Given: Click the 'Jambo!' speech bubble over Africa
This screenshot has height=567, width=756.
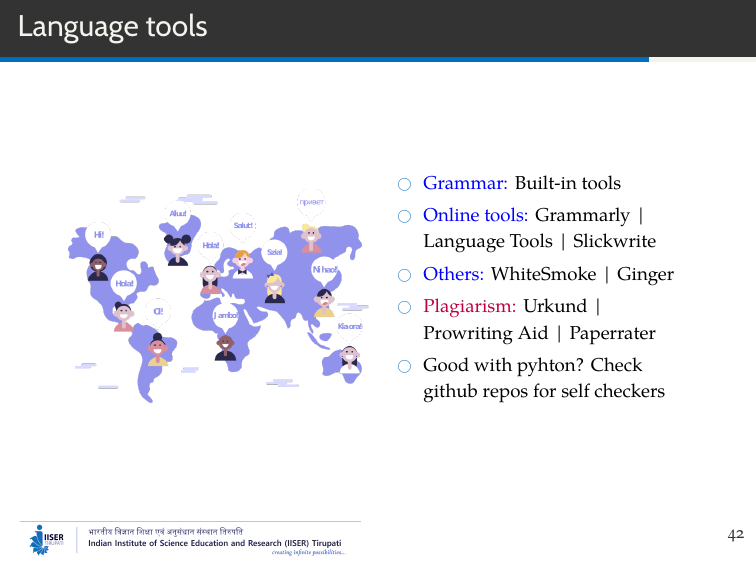Looking at the screenshot, I should 225,315.
